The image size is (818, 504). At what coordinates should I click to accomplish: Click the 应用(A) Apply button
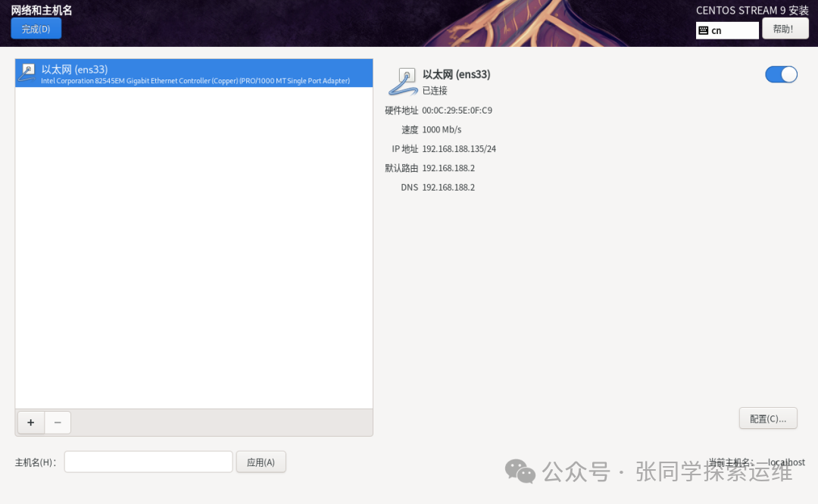pos(261,462)
